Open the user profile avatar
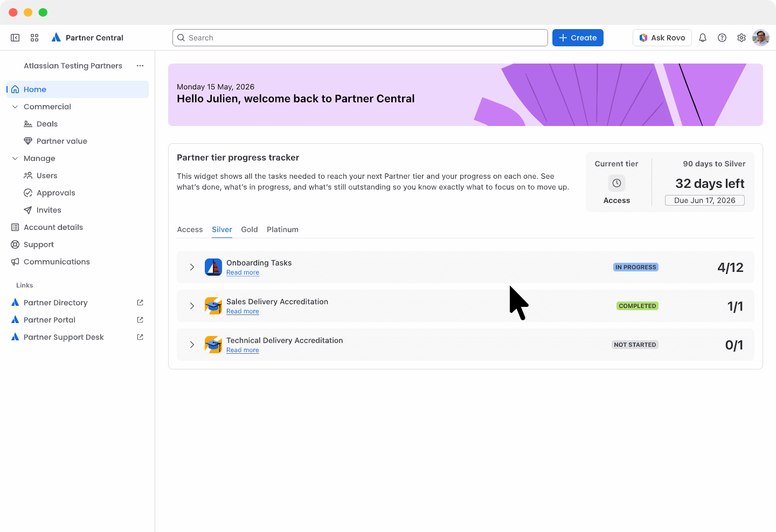The image size is (776, 532). click(x=761, y=38)
